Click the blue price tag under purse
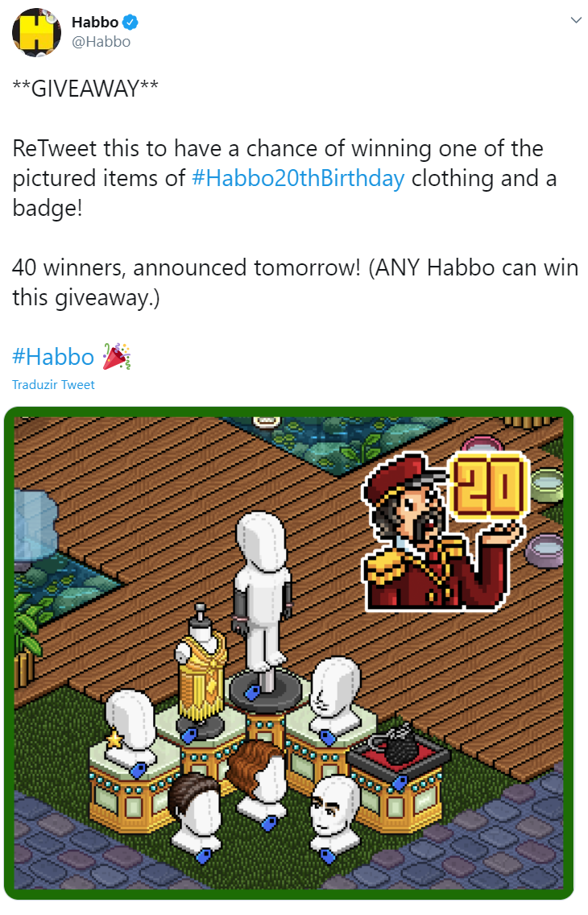The height and width of the screenshot is (915, 588). pos(400,782)
